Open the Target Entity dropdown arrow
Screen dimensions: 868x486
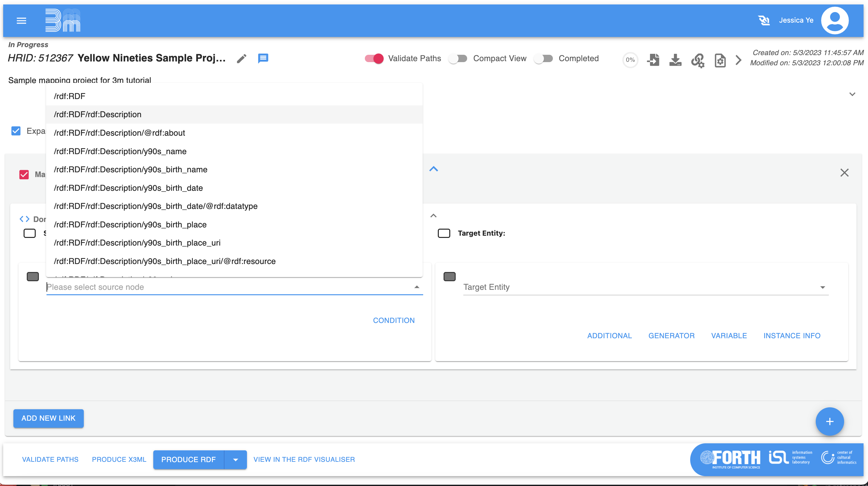pyautogui.click(x=822, y=287)
